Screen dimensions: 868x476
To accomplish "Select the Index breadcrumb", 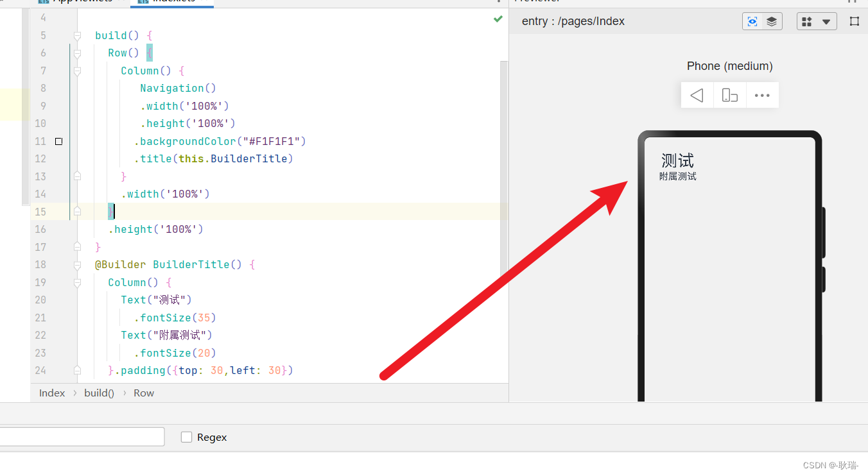I will [x=52, y=393].
